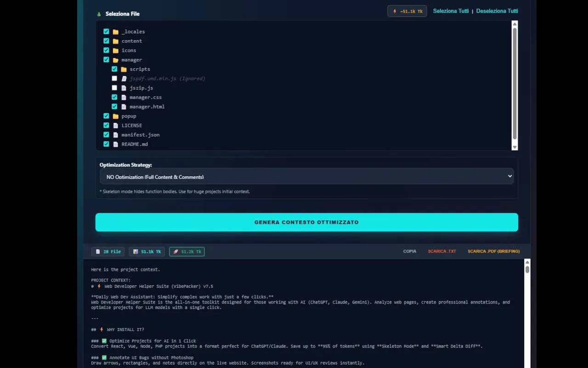The width and height of the screenshot is (588, 368).
Task: Uncheck the LICENSE file checkbox
Action: [106, 126]
